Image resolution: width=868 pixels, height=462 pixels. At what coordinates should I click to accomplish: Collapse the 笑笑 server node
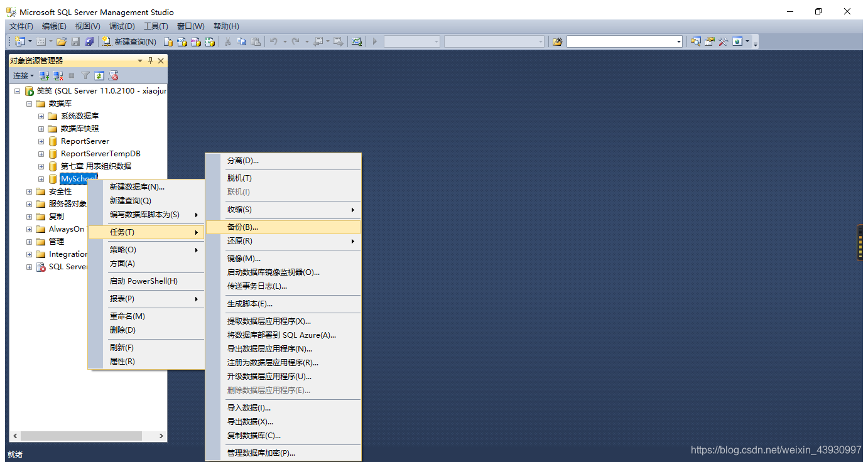pos(17,91)
